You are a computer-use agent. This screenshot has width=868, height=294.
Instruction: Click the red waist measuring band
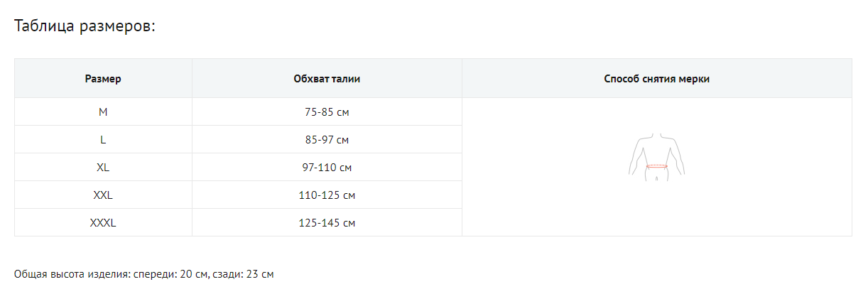(x=657, y=166)
